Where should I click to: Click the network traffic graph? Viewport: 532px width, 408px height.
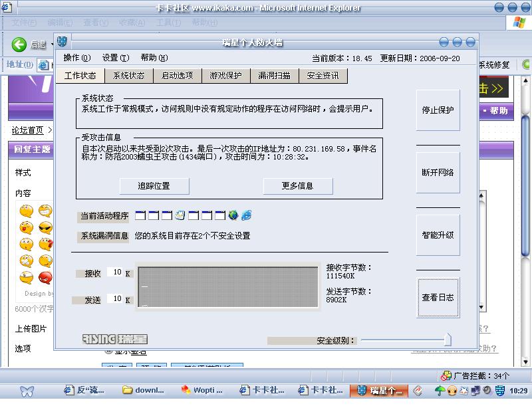(x=228, y=287)
